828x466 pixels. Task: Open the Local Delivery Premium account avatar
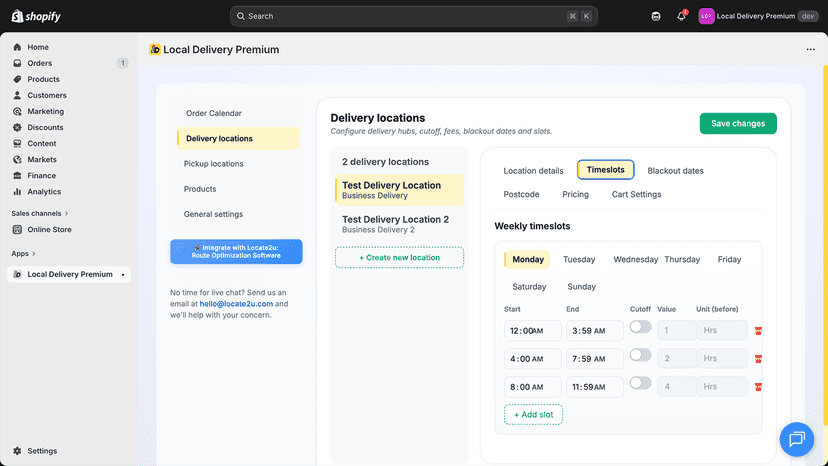[x=706, y=16]
